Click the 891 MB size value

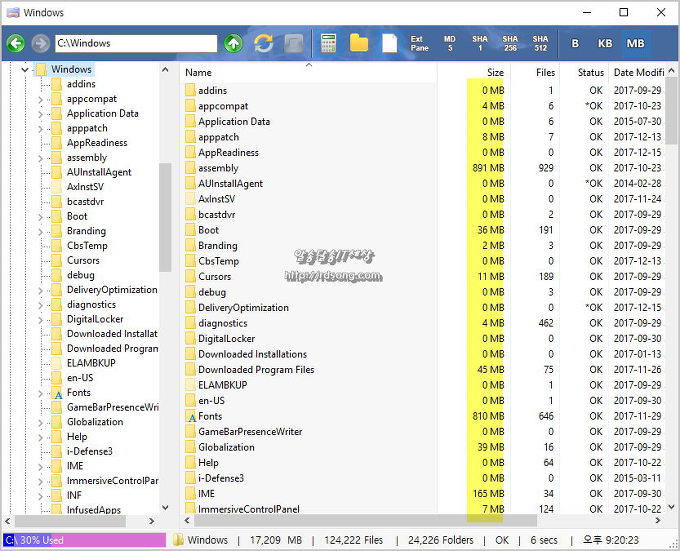(x=488, y=168)
